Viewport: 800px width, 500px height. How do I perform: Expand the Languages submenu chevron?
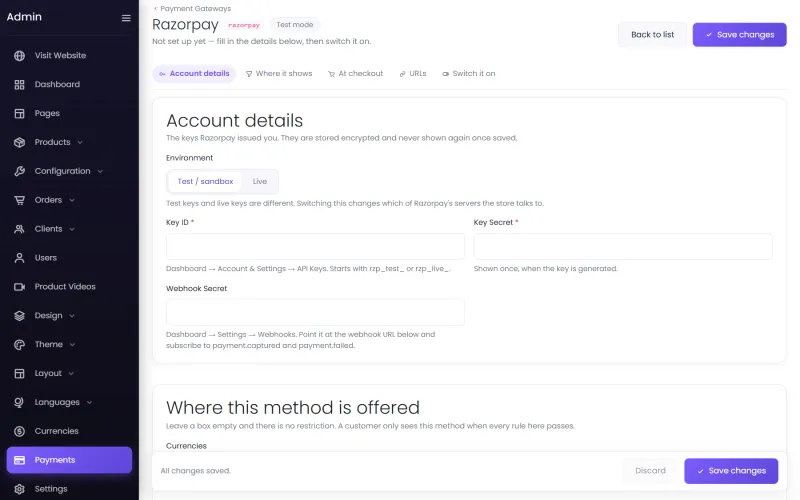[x=89, y=403]
